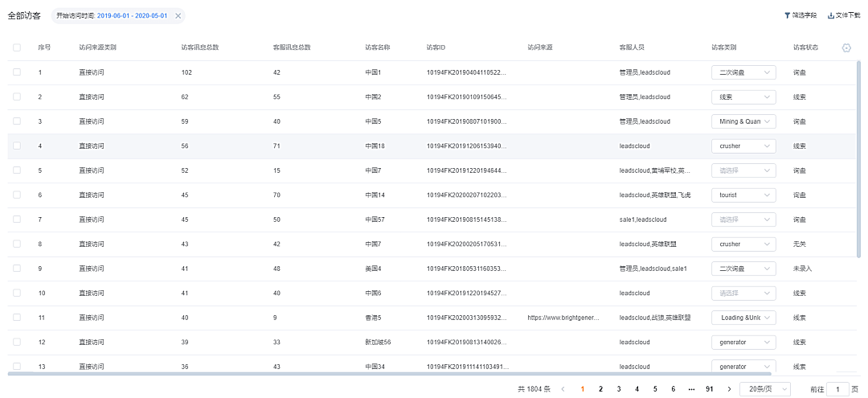Open the 20条/页 page size selector
Image resolution: width=868 pixels, height=398 pixels.
tap(764, 389)
